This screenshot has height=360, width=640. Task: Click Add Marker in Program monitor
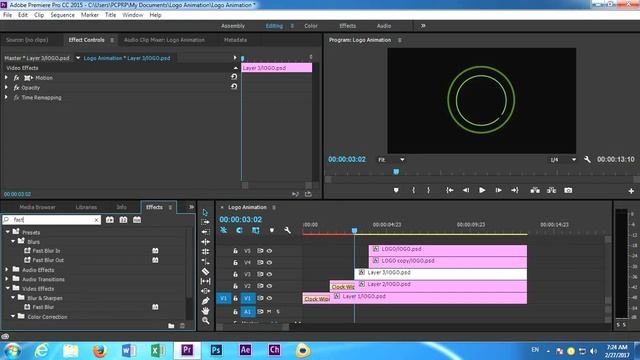click(x=396, y=190)
